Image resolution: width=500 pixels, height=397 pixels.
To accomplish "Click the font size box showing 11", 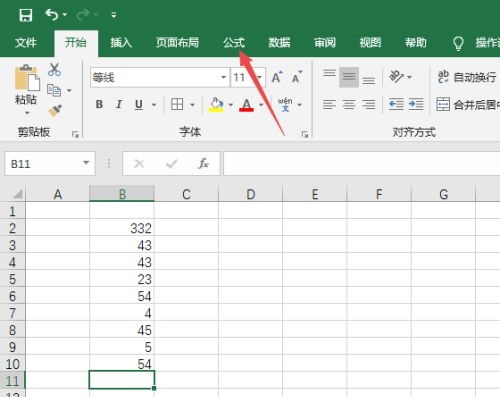I will click(242, 77).
